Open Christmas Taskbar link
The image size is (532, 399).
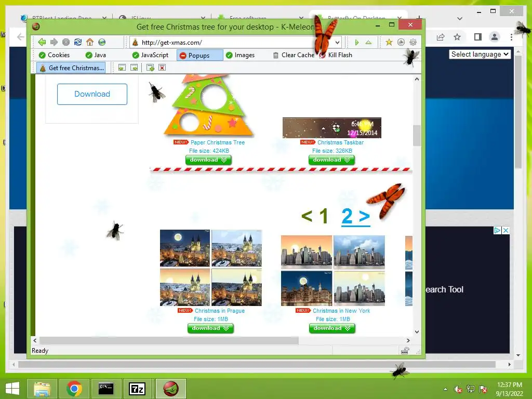(340, 142)
